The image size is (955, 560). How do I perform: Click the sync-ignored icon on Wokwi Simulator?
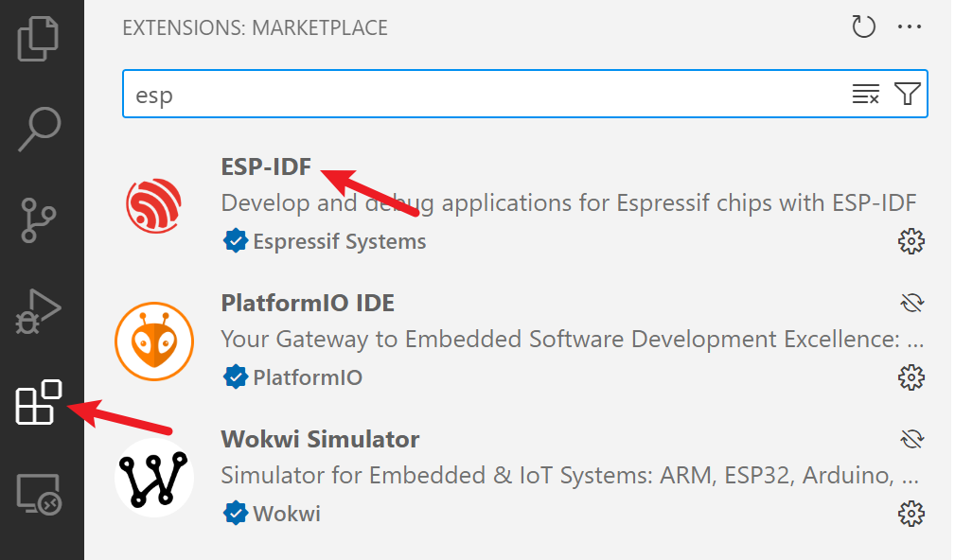click(912, 439)
